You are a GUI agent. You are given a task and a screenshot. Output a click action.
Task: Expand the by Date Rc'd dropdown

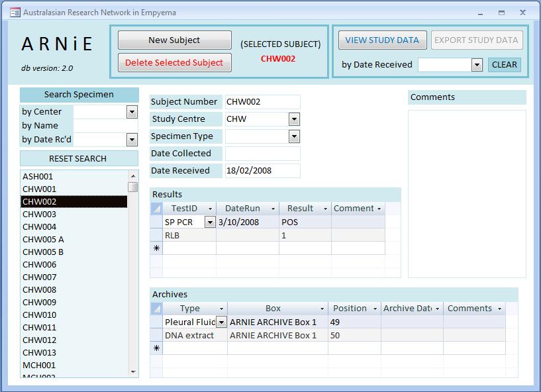[x=132, y=140]
